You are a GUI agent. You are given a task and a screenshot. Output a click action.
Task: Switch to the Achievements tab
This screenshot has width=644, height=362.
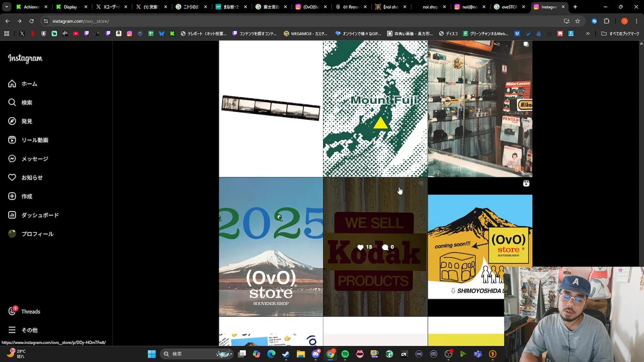(32, 7)
